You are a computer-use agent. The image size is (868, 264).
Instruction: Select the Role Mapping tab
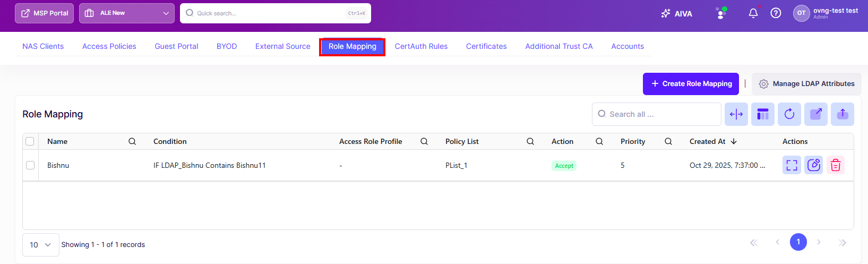(x=353, y=47)
